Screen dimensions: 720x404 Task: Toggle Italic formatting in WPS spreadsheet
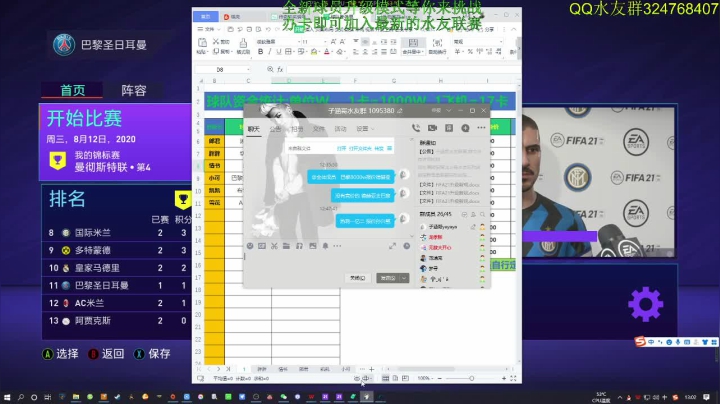(270, 52)
